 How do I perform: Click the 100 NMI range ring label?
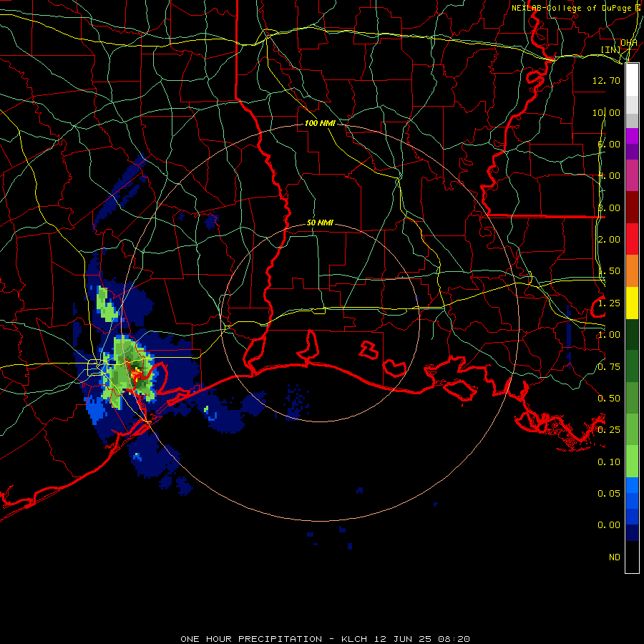[320, 123]
